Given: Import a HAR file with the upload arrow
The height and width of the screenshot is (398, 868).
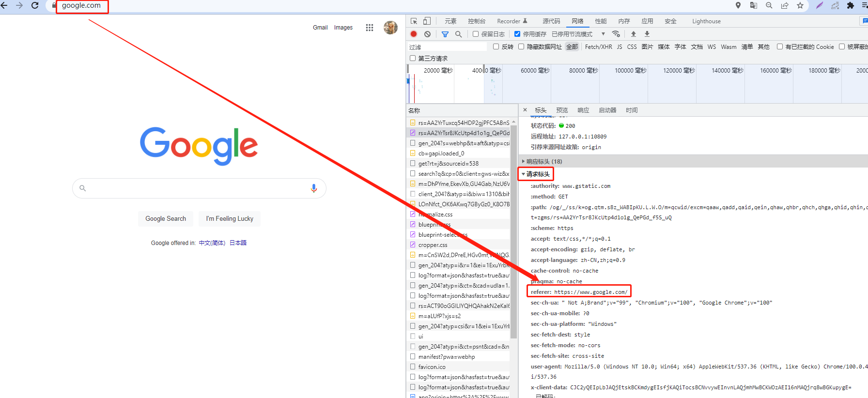Looking at the screenshot, I should [634, 34].
